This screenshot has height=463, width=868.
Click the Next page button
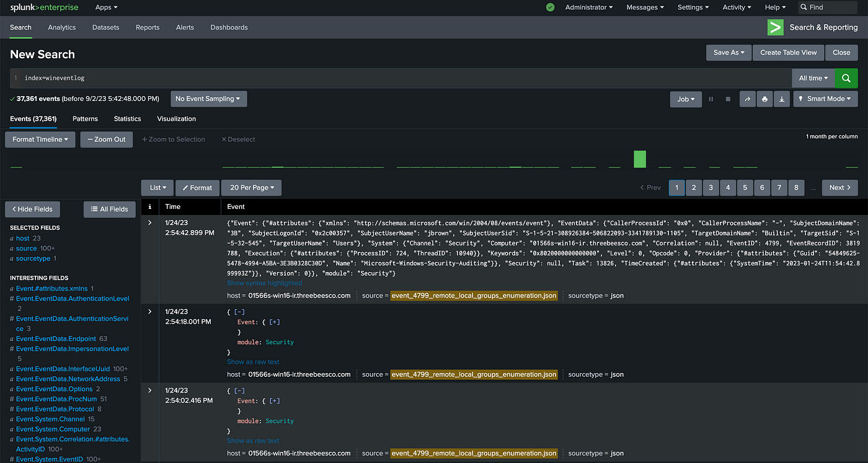click(840, 188)
